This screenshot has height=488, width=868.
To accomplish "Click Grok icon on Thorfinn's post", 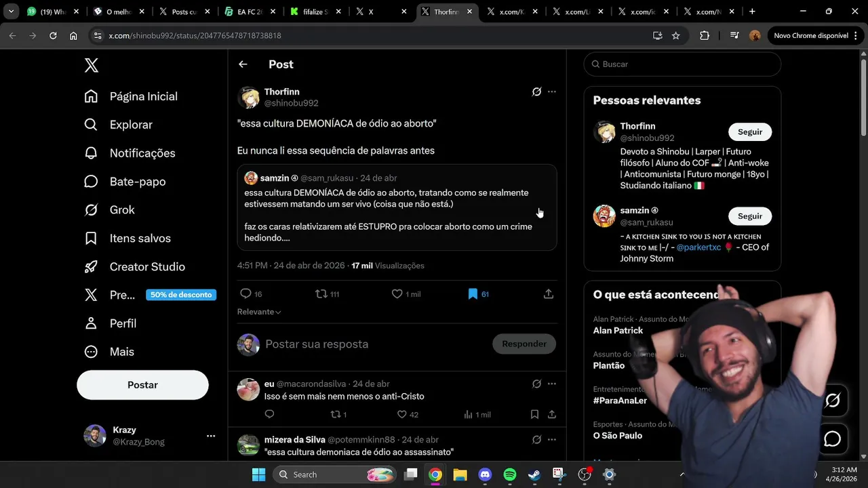I will coord(536,91).
